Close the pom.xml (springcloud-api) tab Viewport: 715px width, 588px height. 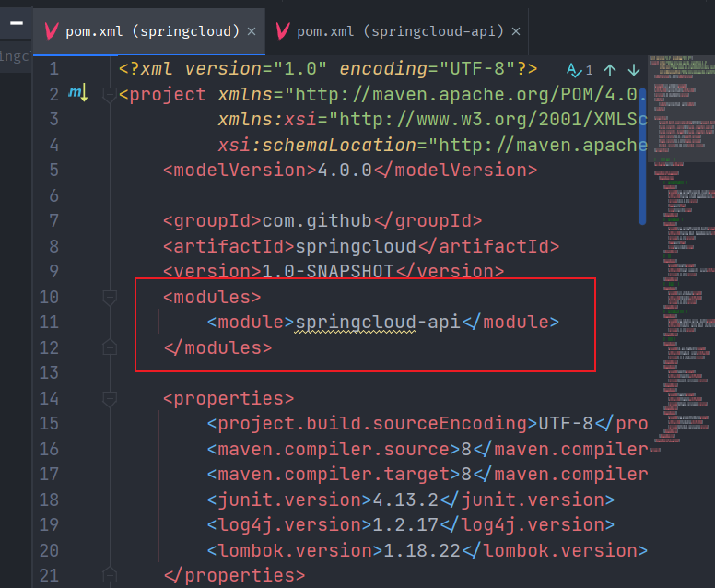pyautogui.click(x=516, y=31)
